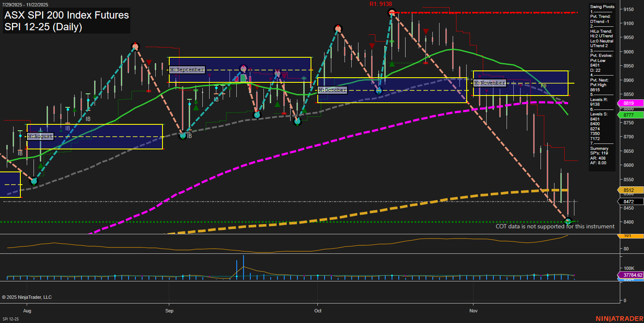
Task: Click the F0 label in the November box
Action: [543, 85]
